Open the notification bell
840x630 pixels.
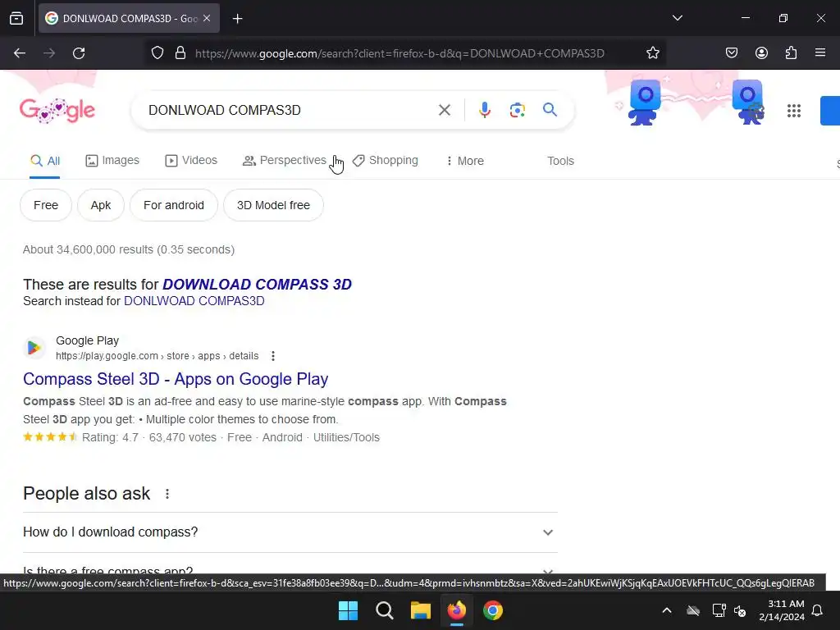(x=817, y=610)
